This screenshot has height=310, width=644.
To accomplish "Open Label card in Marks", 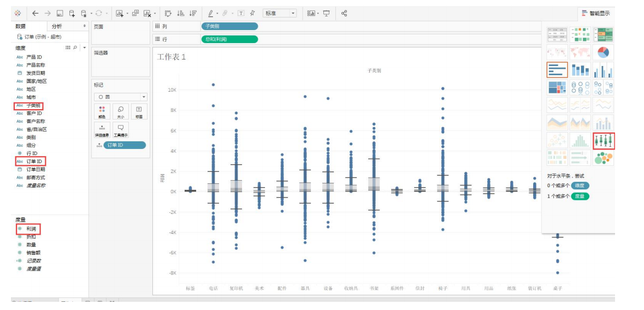I will pyautogui.click(x=139, y=112).
